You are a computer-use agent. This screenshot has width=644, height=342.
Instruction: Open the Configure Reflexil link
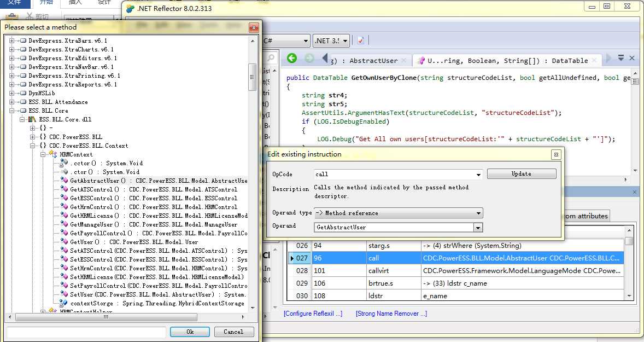(313, 313)
